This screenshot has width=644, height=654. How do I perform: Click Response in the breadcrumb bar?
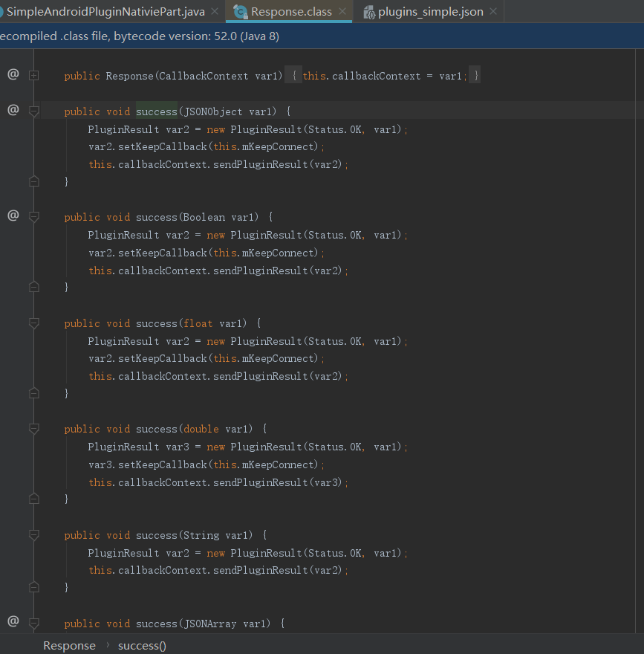point(69,645)
